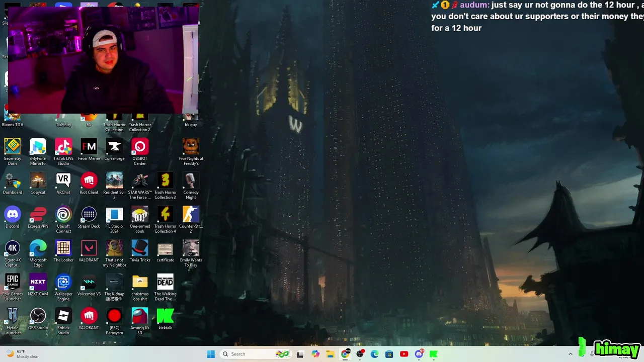Switch to Discord on the taskbar
The width and height of the screenshot is (644, 362).
[419, 354]
